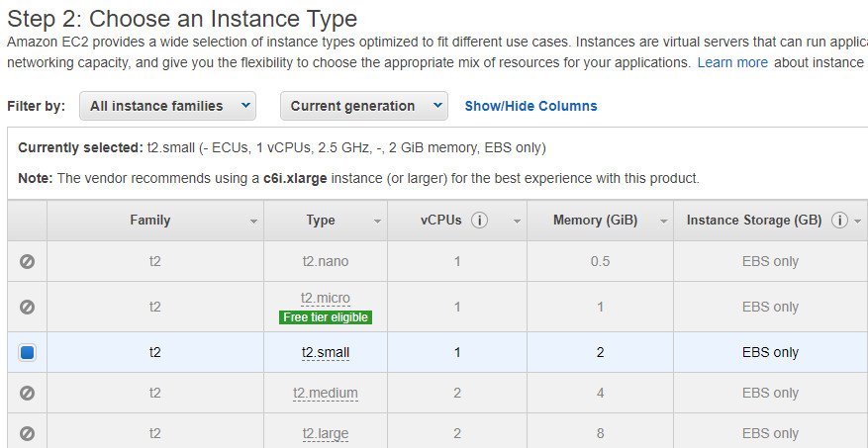Toggle the selected t2.small row checkbox
This screenshot has height=448, width=868.
click(x=27, y=352)
